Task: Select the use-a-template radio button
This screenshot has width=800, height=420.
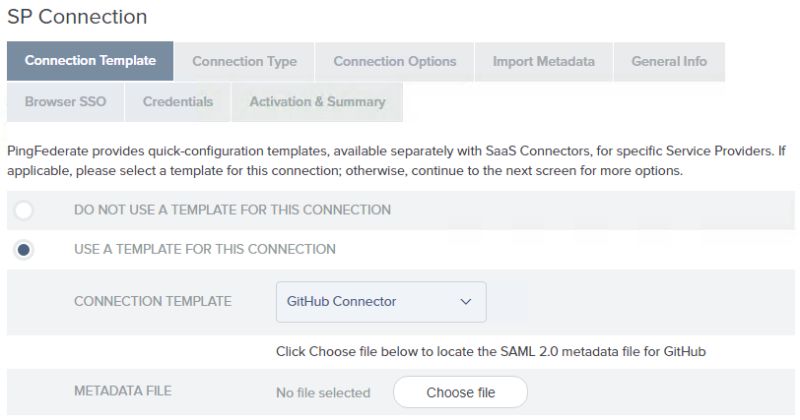Action: click(x=24, y=249)
